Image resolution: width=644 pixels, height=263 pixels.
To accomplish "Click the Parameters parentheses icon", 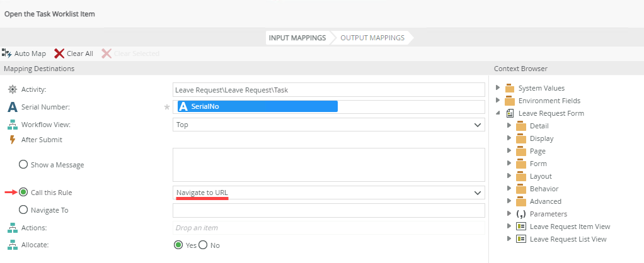I will click(x=521, y=214).
